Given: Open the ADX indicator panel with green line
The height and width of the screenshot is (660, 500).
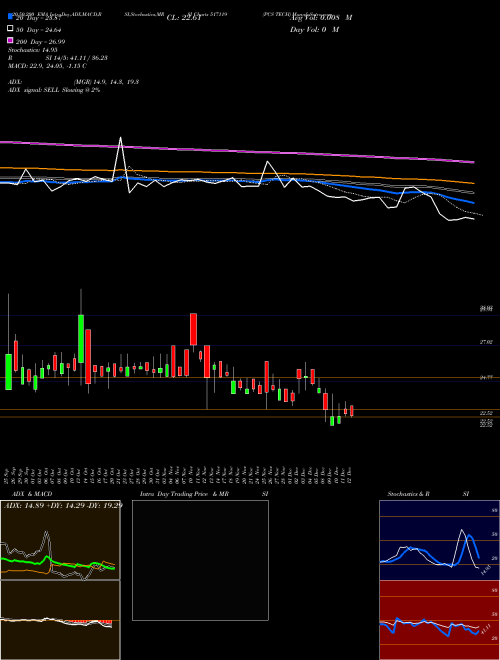Looking at the screenshot, I should click(x=60, y=540).
